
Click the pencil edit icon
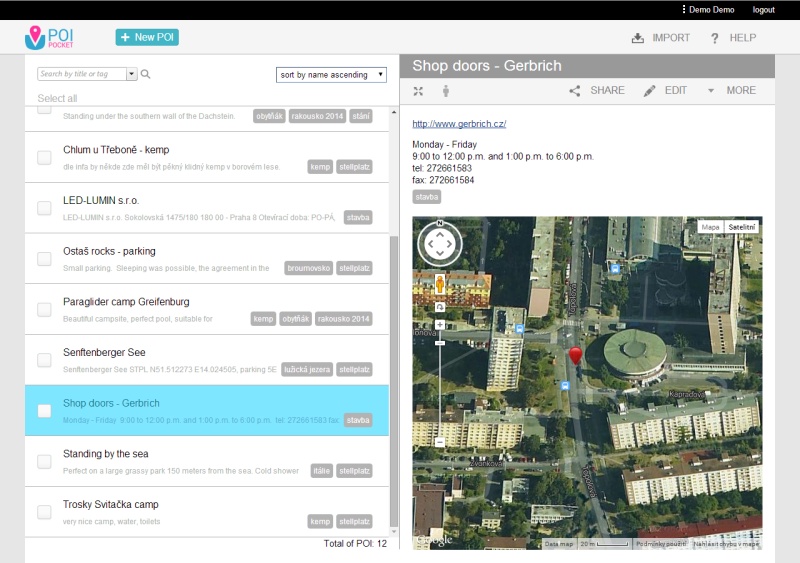tap(649, 91)
